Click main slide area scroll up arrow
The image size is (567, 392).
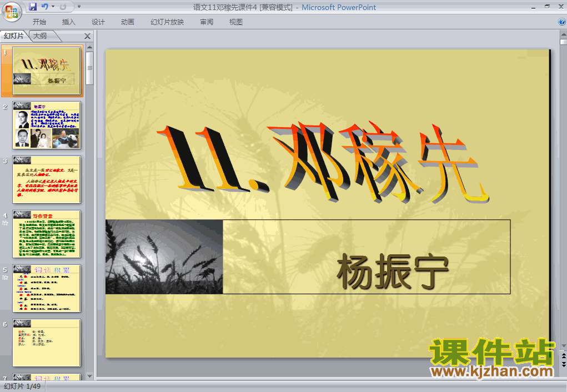point(563,34)
